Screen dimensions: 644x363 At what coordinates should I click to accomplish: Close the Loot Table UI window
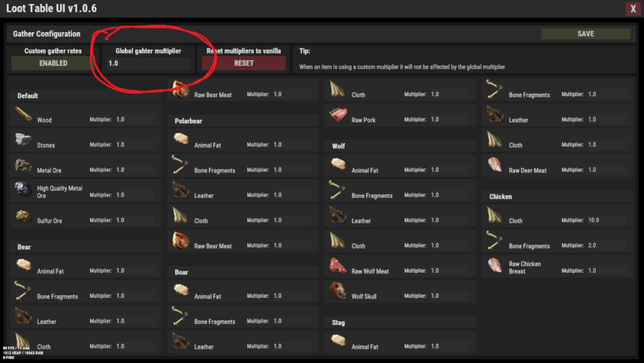tap(632, 9)
